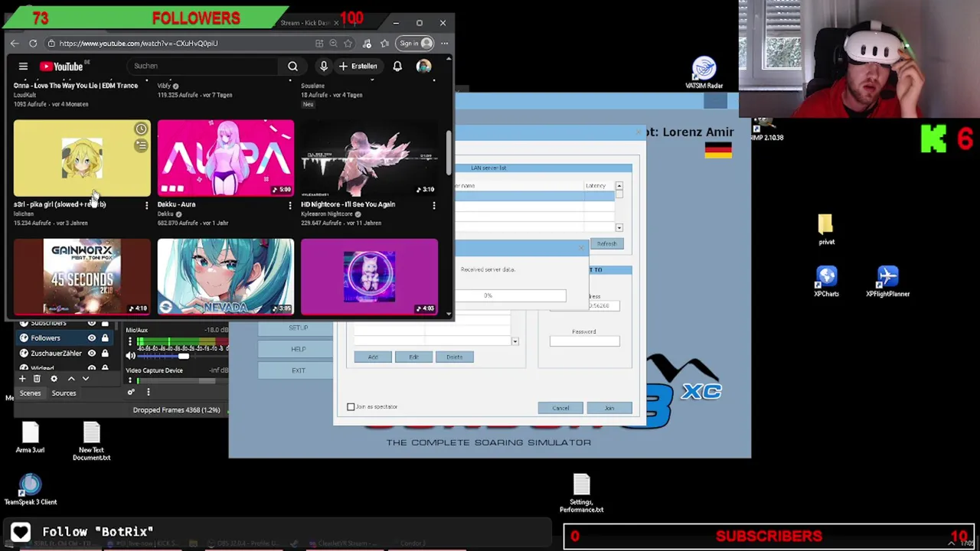Open the Gainworx 45 Seconds thumbnail
Screen dimensions: 980x551
click(82, 277)
